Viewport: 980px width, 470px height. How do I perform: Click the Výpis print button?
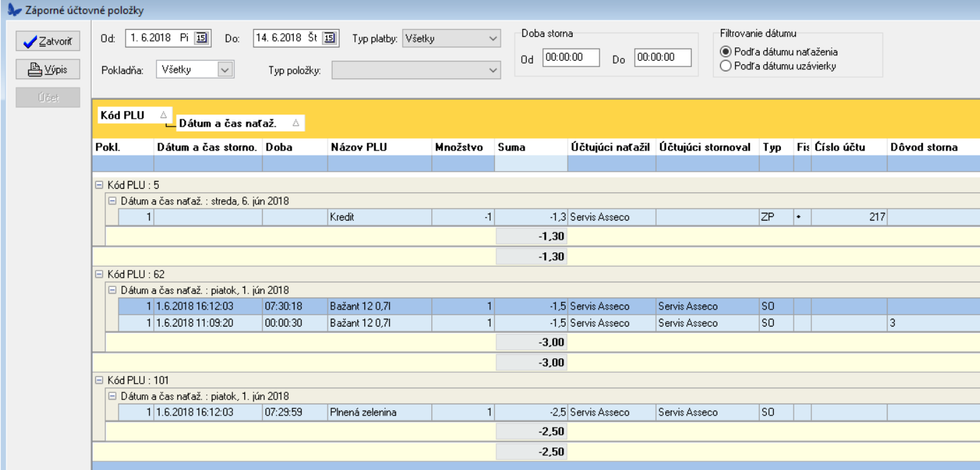point(48,70)
